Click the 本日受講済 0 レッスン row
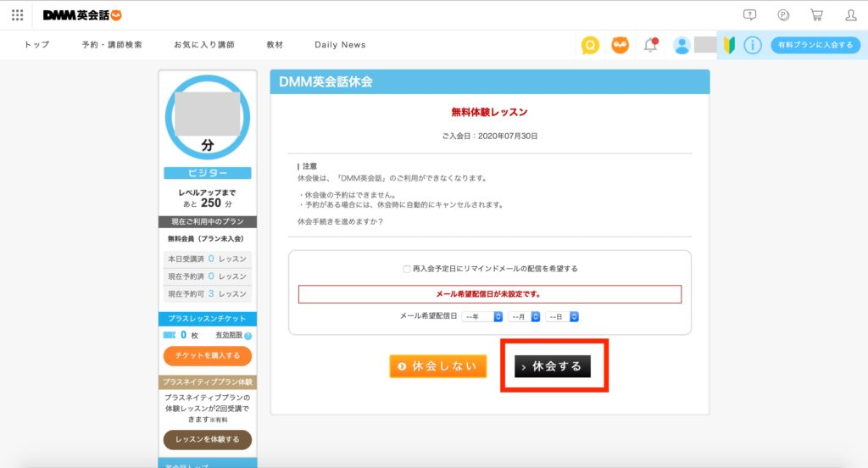 click(x=208, y=259)
